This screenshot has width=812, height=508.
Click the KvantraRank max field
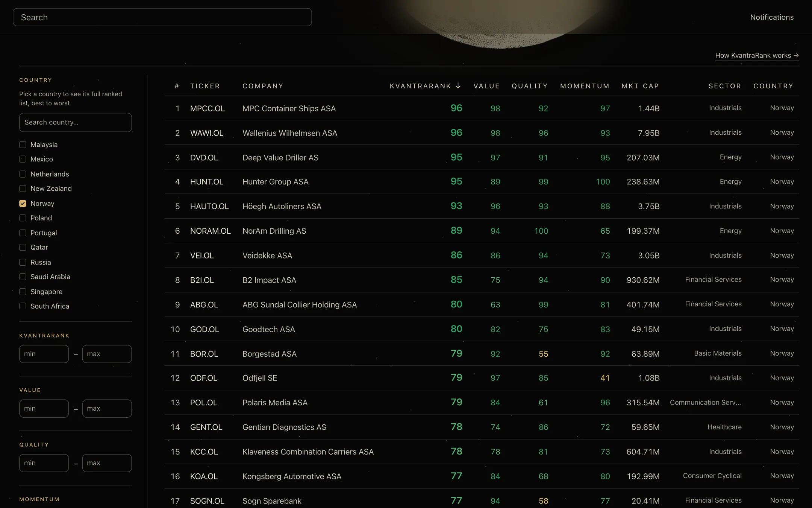coord(107,354)
